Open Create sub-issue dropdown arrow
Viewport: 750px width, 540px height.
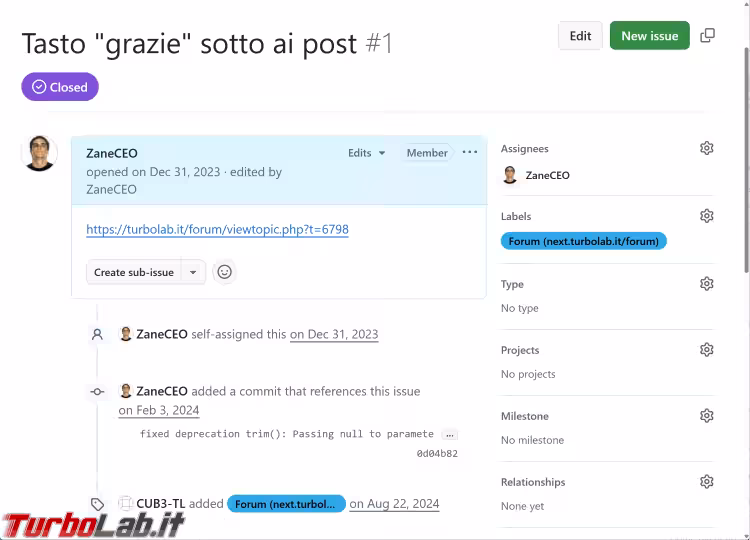(193, 273)
